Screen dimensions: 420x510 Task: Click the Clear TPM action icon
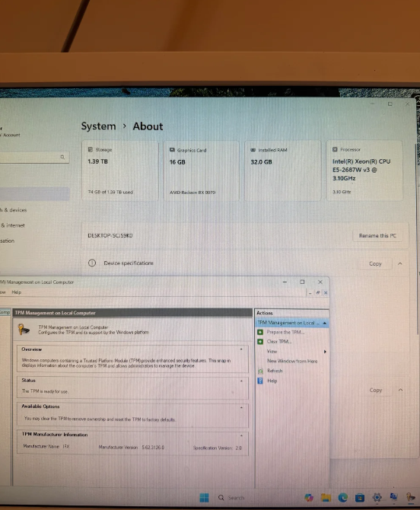point(260,342)
